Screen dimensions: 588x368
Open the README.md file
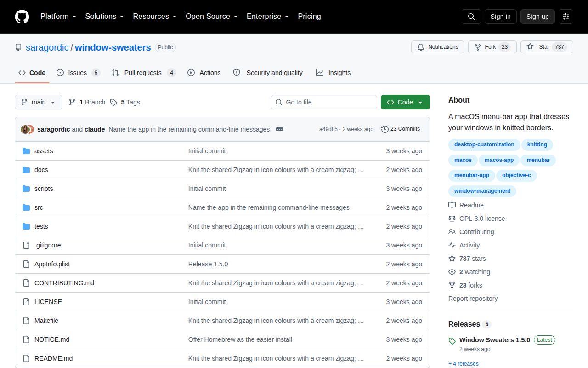(53, 358)
